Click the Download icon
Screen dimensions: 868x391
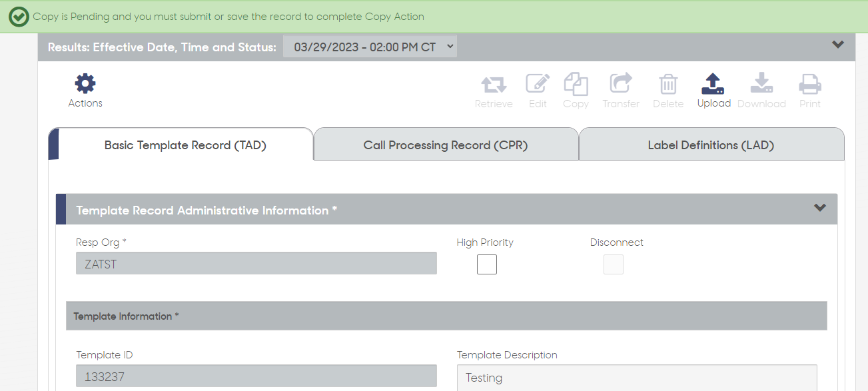tap(761, 84)
